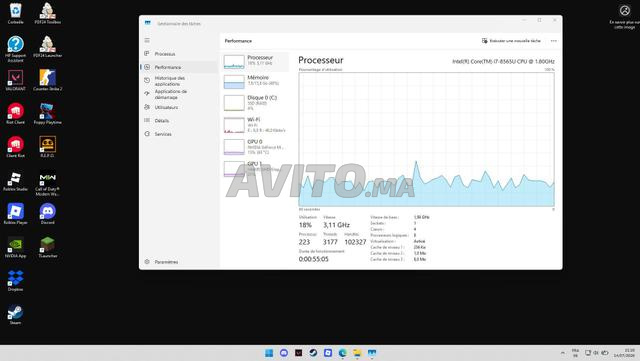
Task: Select the Processeur performance card
Action: pos(256,62)
